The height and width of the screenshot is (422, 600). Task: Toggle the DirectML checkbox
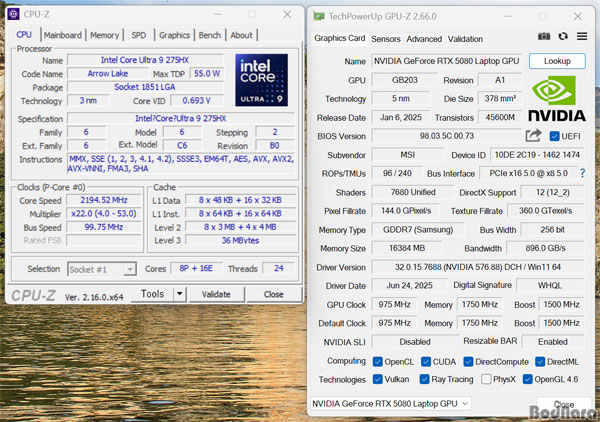point(540,362)
